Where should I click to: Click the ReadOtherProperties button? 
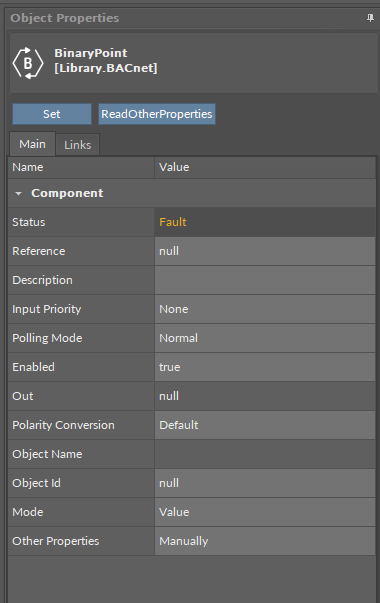(x=157, y=114)
